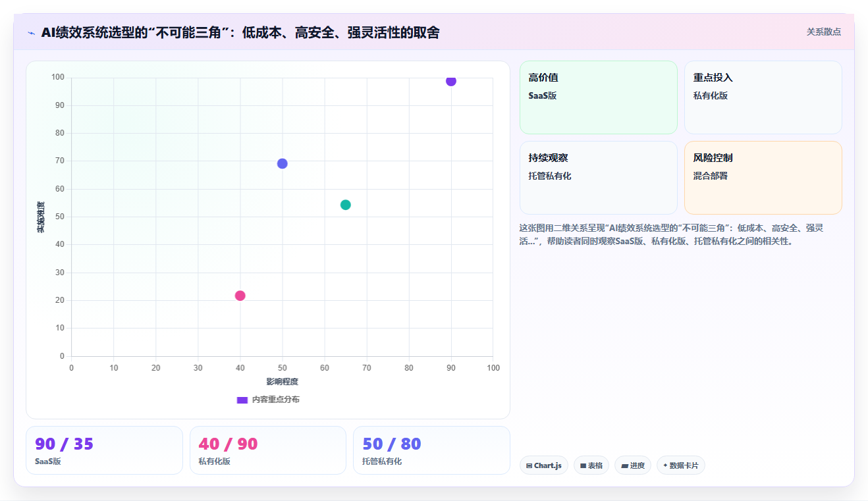Click the 关系散点 label in header
This screenshot has height=501, width=868.
click(x=824, y=32)
